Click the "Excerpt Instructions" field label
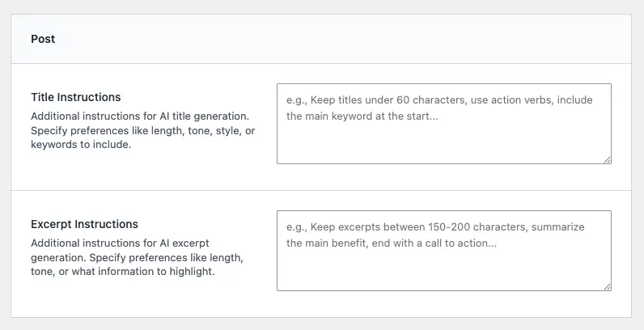The width and height of the screenshot is (644, 330). 84,224
